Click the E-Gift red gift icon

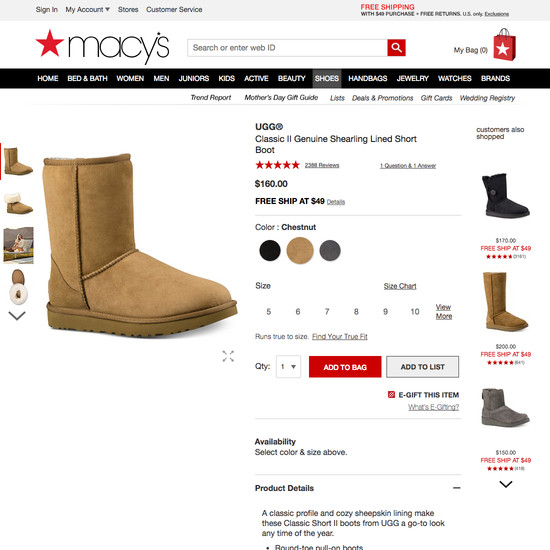pos(391,395)
